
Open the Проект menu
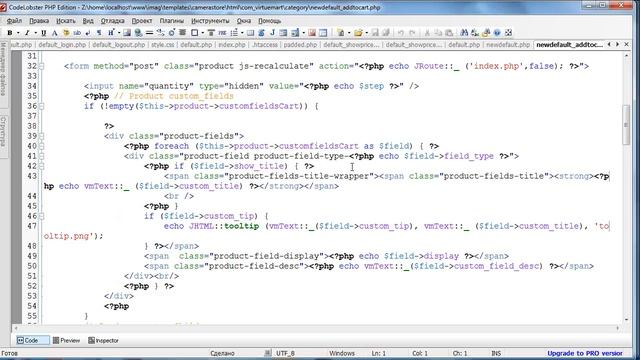142,20
